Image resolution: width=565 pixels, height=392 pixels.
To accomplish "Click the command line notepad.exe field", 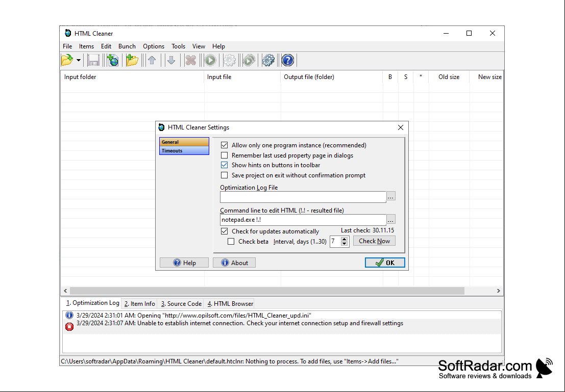I will pos(303,220).
